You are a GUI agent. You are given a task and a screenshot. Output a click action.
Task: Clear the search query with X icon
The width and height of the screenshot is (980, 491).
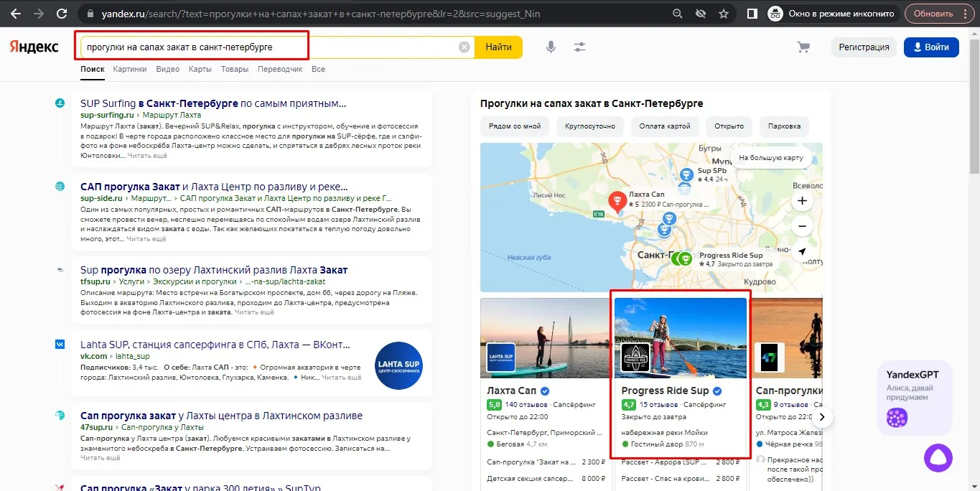[x=465, y=47]
